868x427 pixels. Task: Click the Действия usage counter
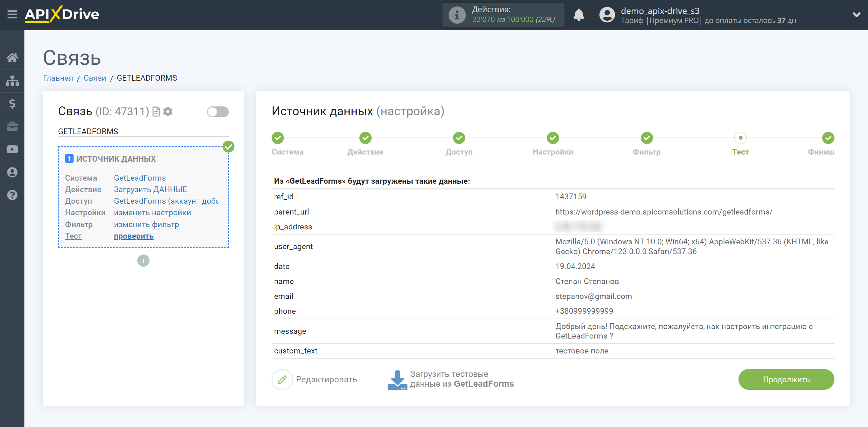pos(503,15)
